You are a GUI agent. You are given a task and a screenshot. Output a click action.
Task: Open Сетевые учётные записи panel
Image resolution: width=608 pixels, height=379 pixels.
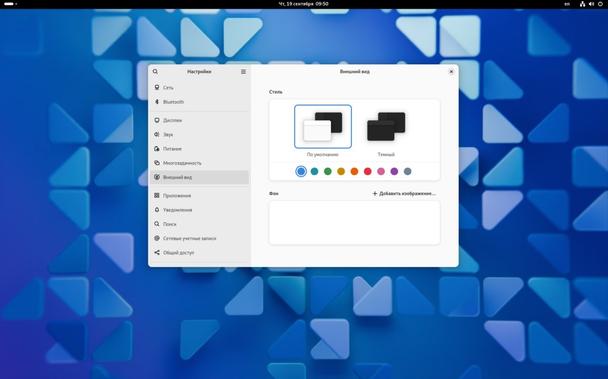pyautogui.click(x=200, y=238)
